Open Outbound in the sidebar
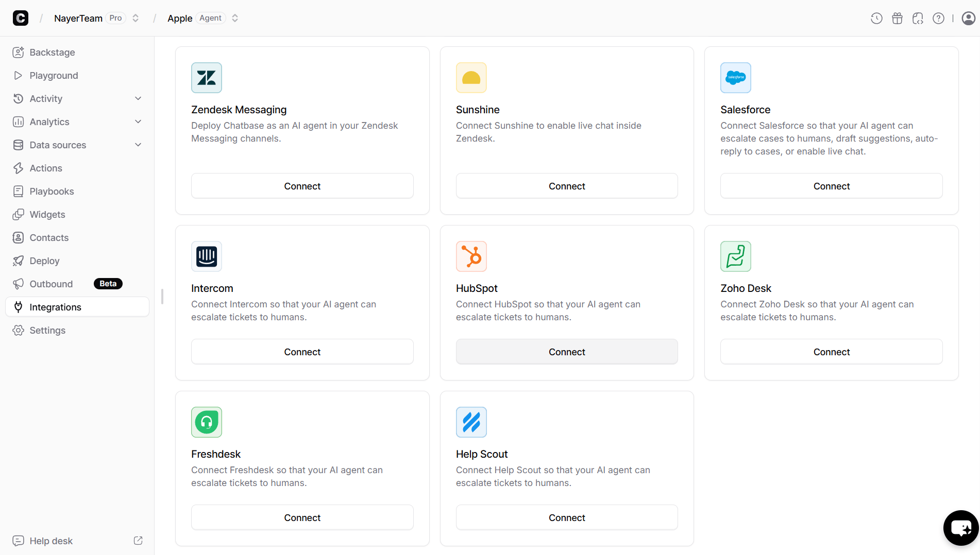Viewport: 980px width, 555px height. pos(77,284)
